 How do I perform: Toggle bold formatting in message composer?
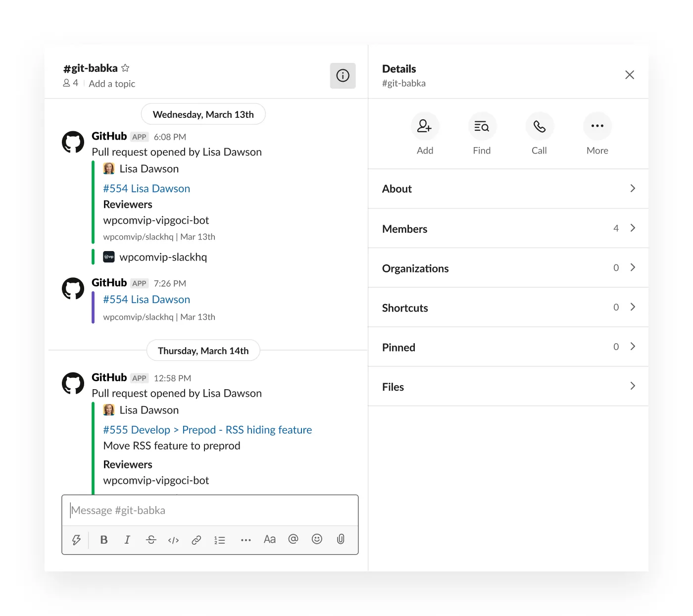click(x=104, y=540)
